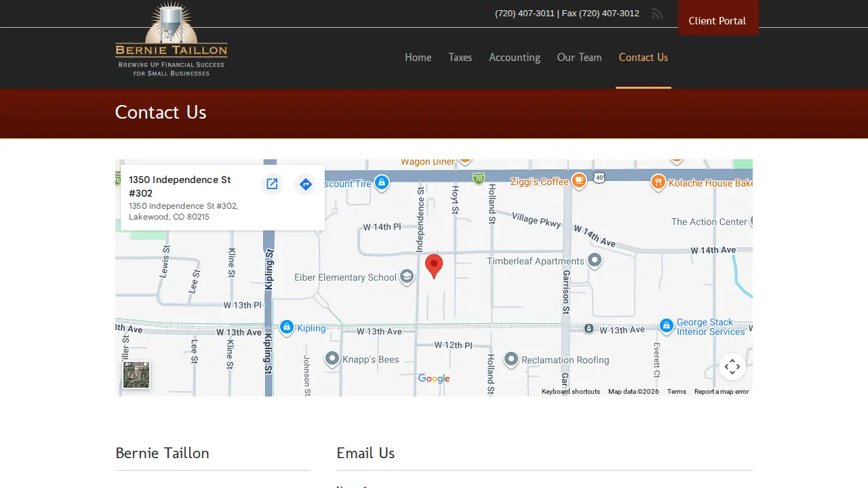868x488 pixels.
Task: Click the red location pin marker
Action: [434, 267]
